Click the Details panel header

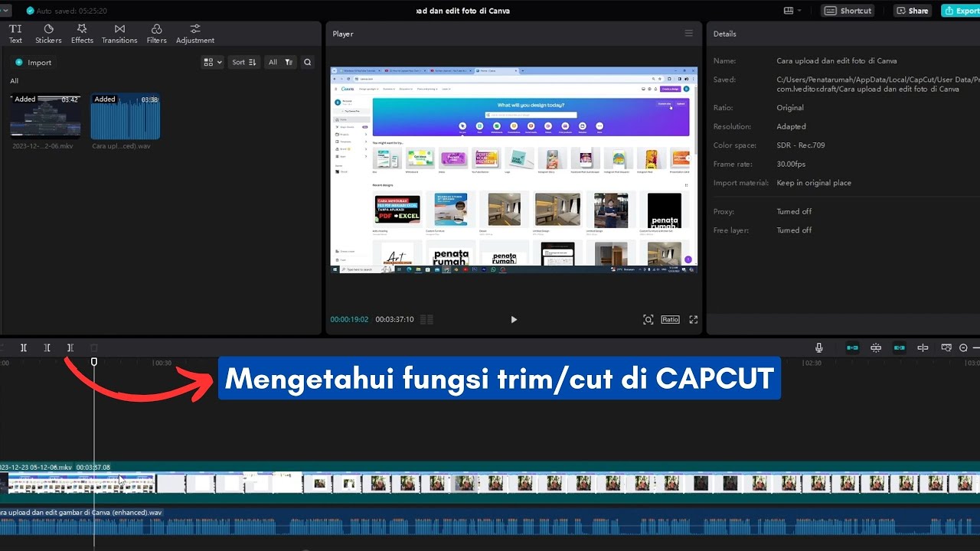tap(725, 34)
